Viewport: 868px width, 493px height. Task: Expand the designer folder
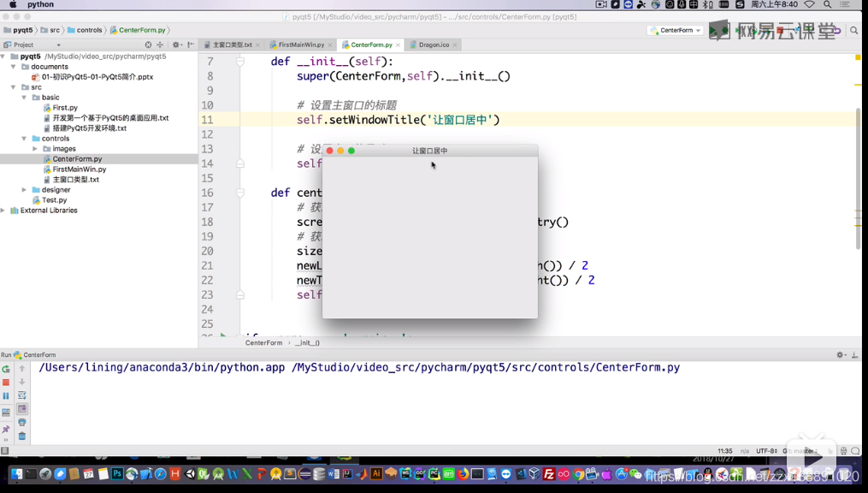pos(24,189)
